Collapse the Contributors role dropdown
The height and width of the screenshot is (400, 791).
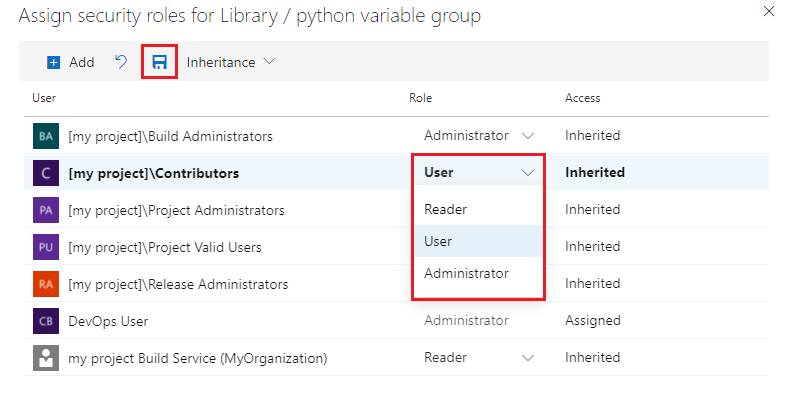pyautogui.click(x=528, y=172)
